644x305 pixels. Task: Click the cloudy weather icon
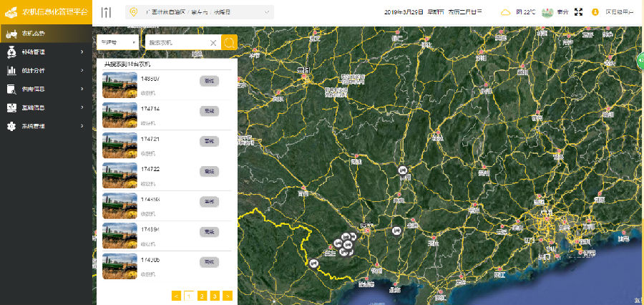click(x=506, y=12)
